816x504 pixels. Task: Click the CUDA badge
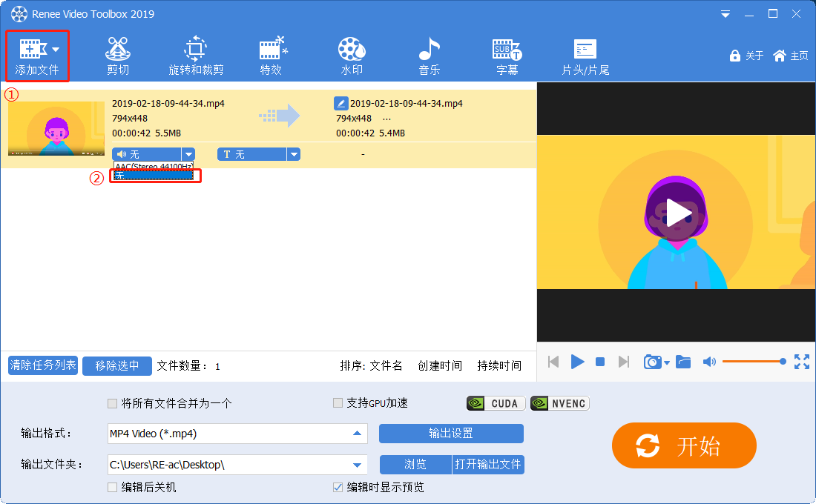[x=496, y=403]
